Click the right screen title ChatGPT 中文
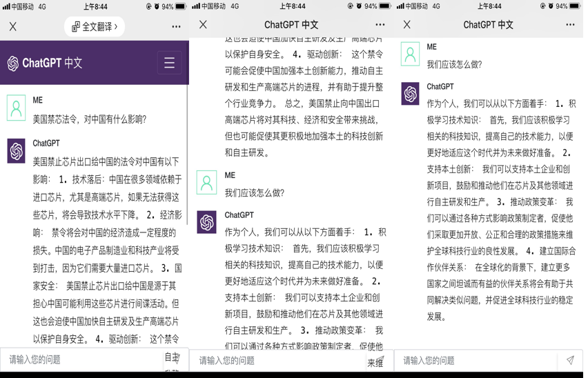 [x=488, y=25]
